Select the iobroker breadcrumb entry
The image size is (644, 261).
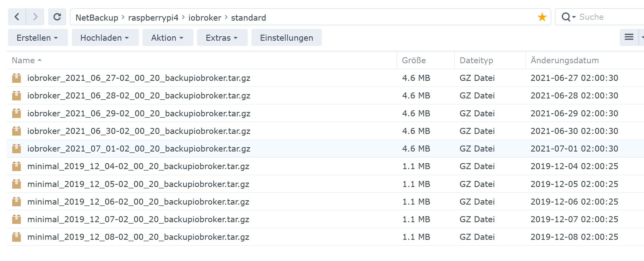204,17
